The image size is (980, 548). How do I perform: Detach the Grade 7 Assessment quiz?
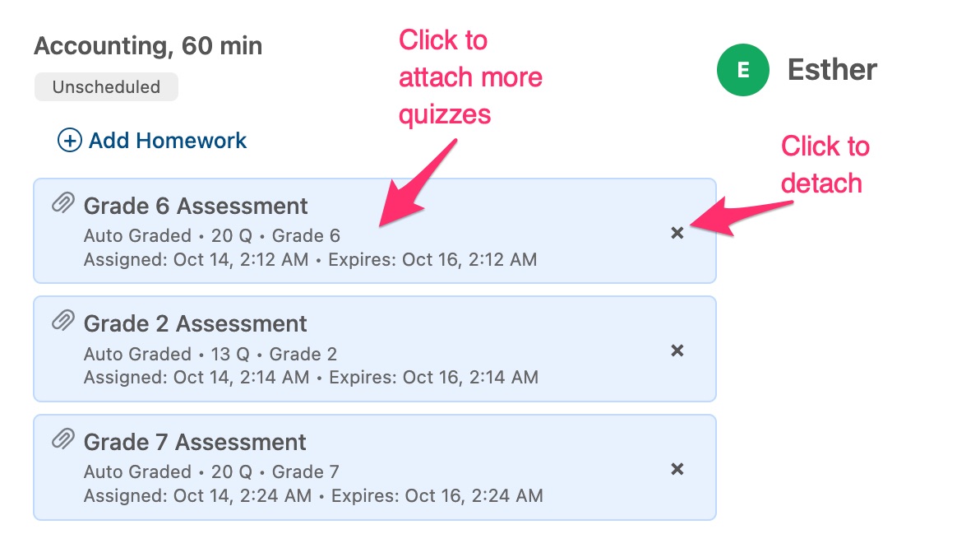click(x=677, y=469)
